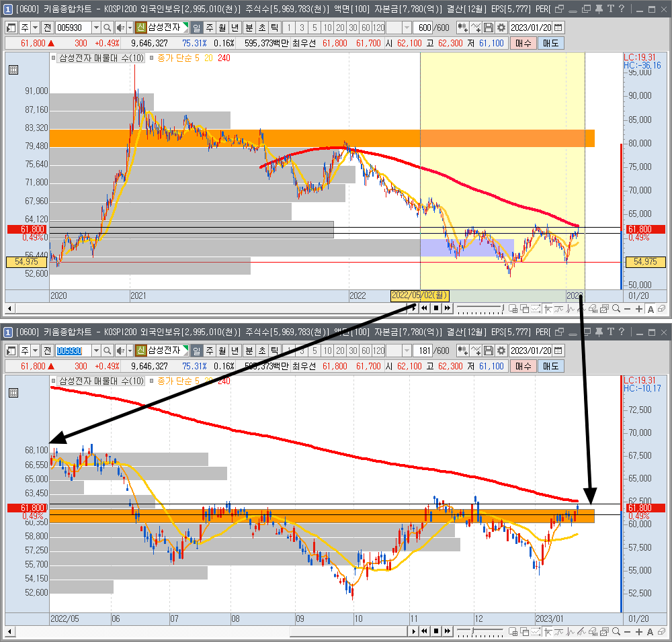Image resolution: width=672 pixels, height=642 pixels.
Task: Click the 'T' icon in top window title bar
Action: pos(610,9)
